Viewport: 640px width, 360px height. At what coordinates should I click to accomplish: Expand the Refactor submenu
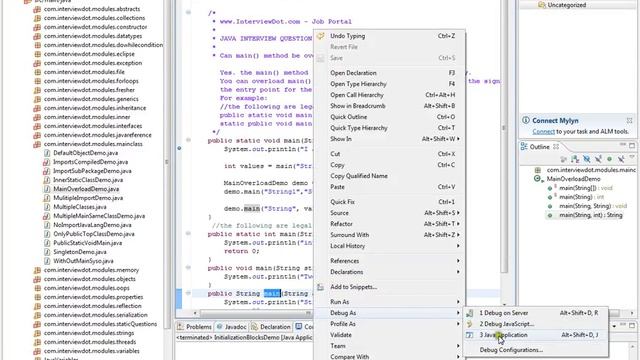pyautogui.click(x=389, y=224)
